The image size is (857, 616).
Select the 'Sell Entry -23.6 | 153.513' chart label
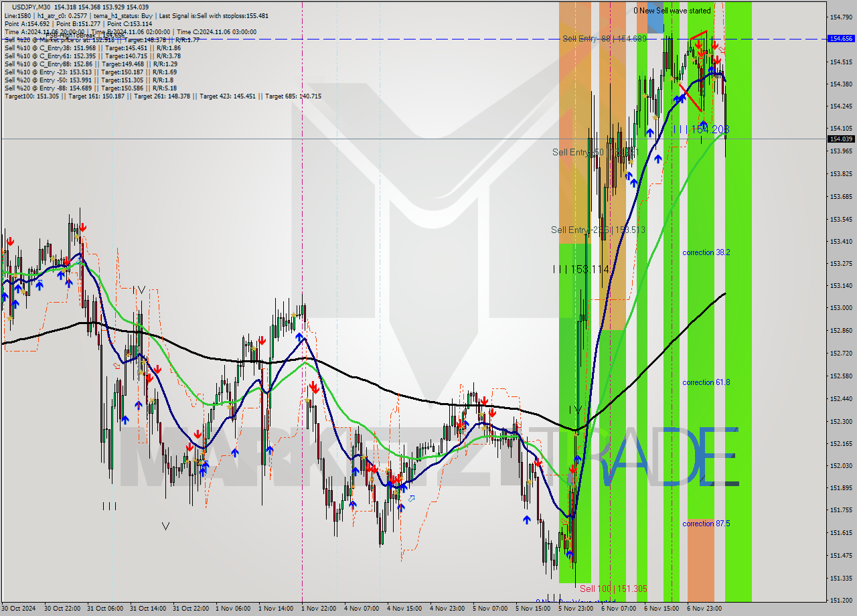(x=598, y=230)
